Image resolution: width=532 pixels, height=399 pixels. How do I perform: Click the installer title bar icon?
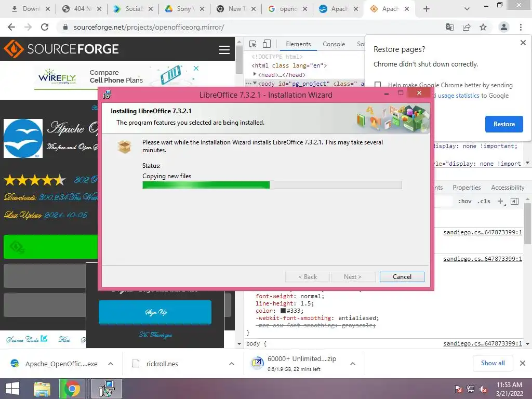(107, 95)
